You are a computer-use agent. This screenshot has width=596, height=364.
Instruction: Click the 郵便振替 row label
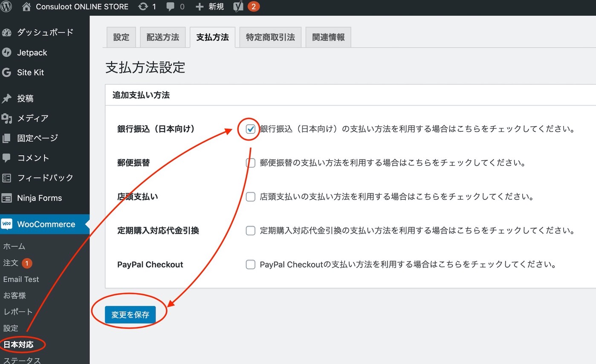(133, 163)
